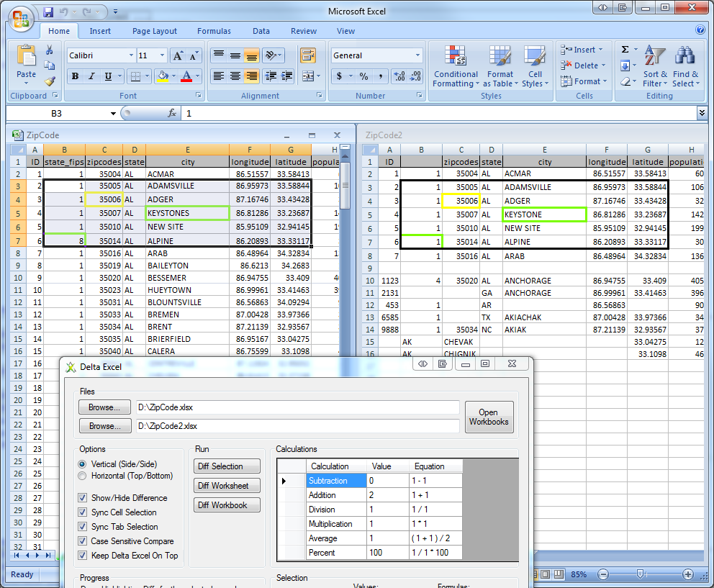The image size is (714, 588).
Task: Click the formula bar input field
Action: point(438,113)
